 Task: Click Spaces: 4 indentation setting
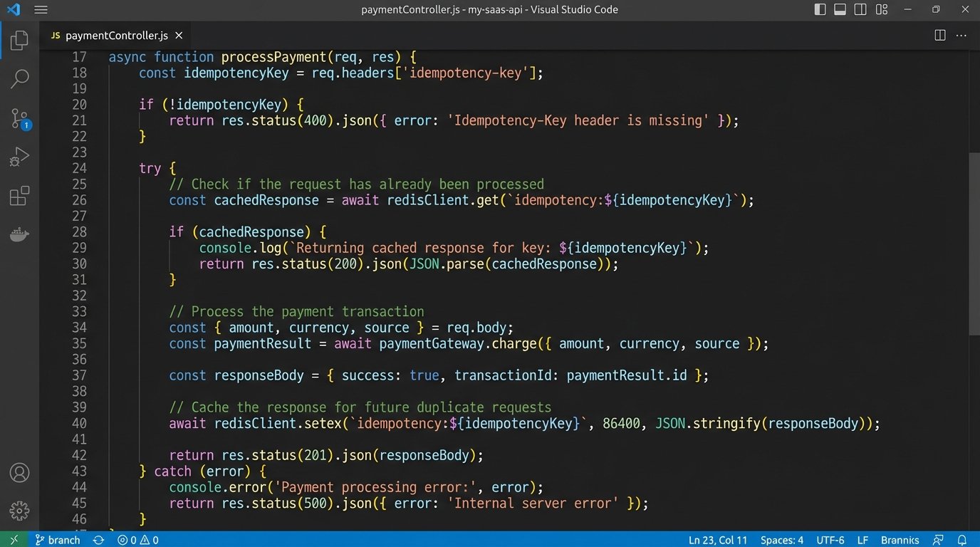(781, 540)
